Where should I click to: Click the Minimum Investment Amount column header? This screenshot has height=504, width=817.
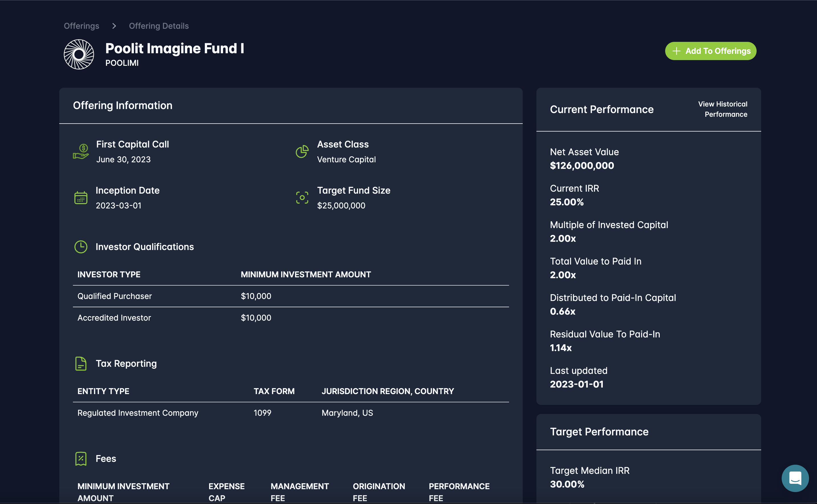[305, 274]
